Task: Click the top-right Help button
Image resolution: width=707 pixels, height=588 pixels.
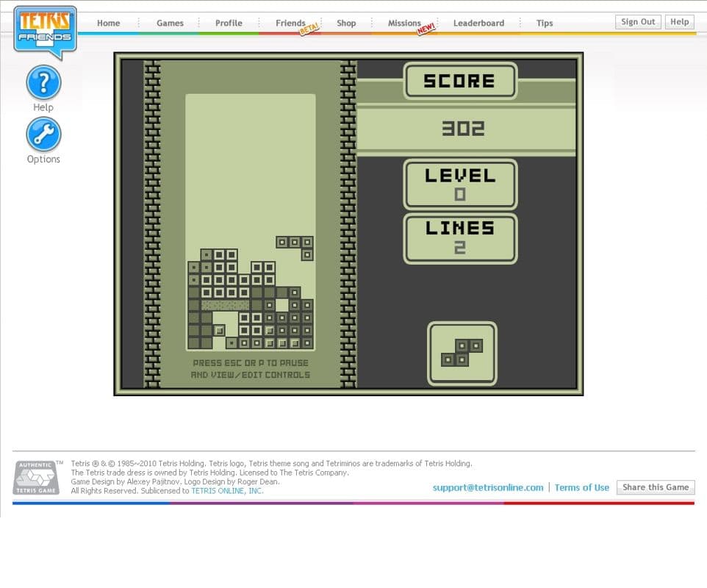Action: [x=680, y=21]
